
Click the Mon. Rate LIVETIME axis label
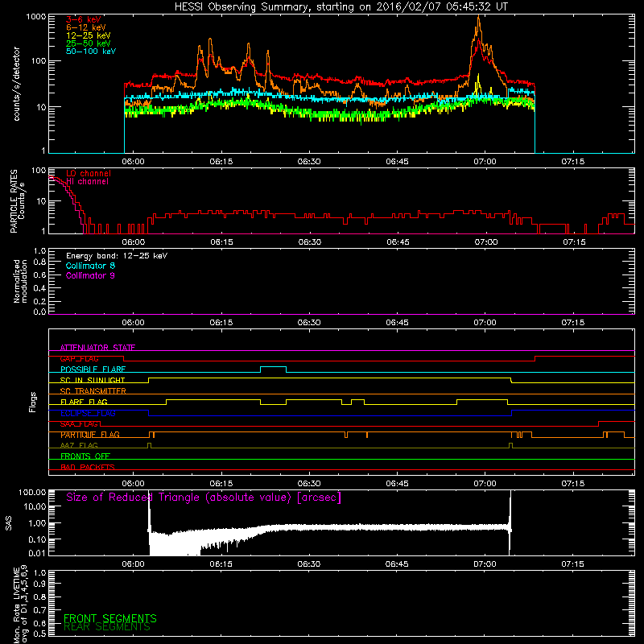[x=20, y=605]
